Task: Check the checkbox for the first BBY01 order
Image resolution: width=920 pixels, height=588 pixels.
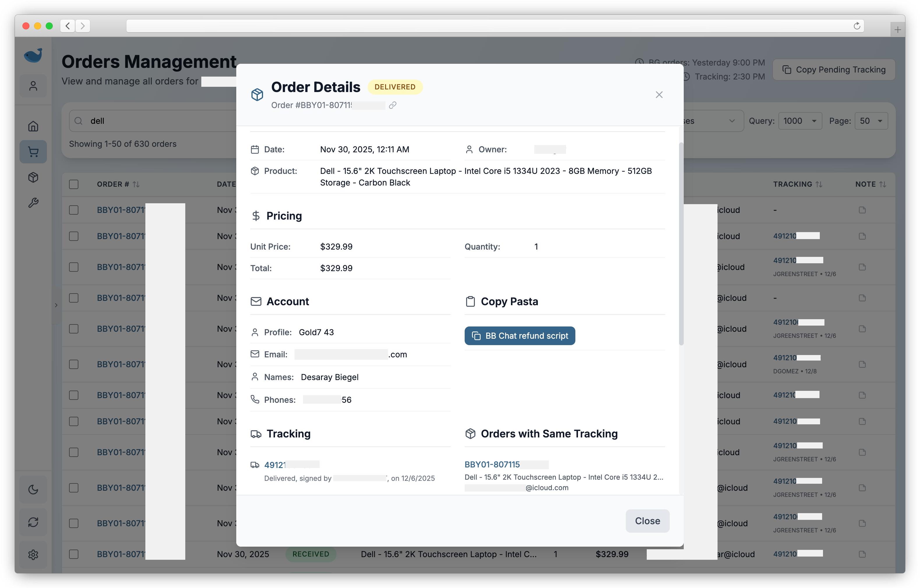Action: pos(74,210)
